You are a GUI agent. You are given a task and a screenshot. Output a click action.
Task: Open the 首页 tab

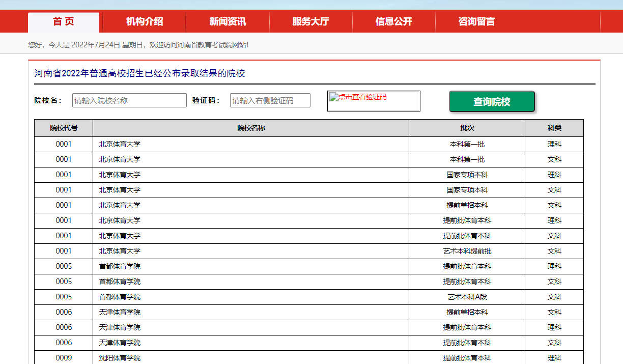64,22
